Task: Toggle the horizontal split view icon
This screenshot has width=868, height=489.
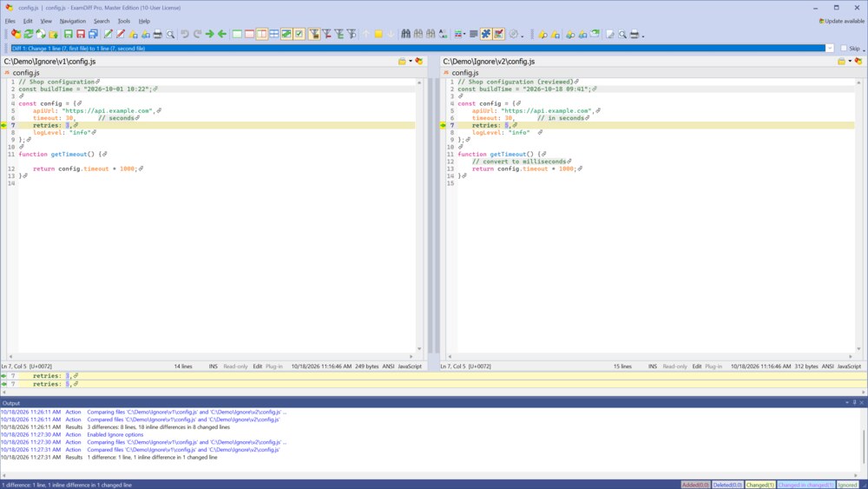Action: (274, 35)
